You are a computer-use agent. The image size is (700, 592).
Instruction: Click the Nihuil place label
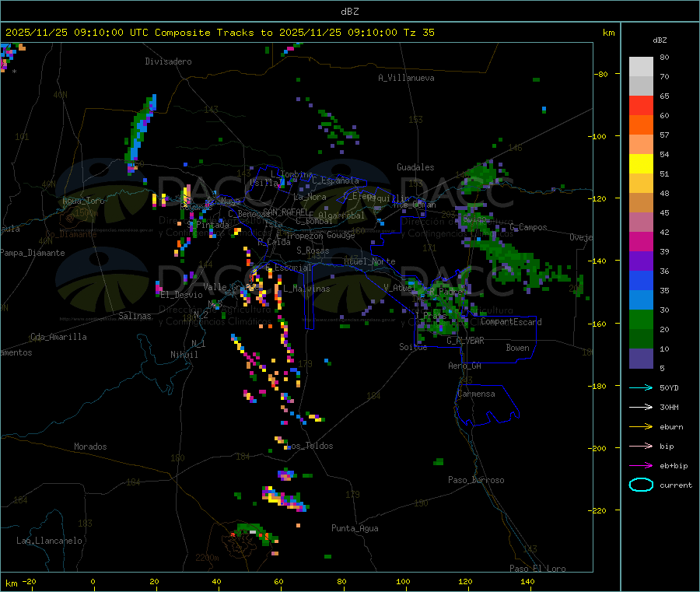pyautogui.click(x=184, y=355)
